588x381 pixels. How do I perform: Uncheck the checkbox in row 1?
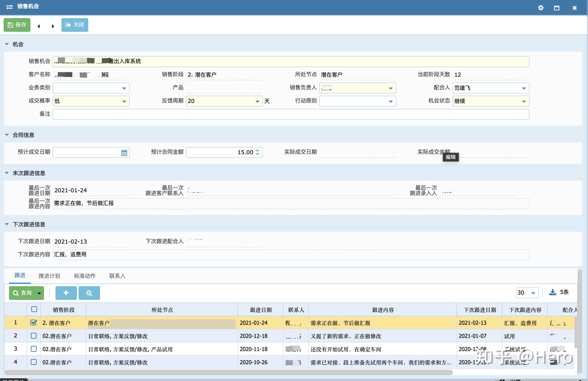point(34,322)
